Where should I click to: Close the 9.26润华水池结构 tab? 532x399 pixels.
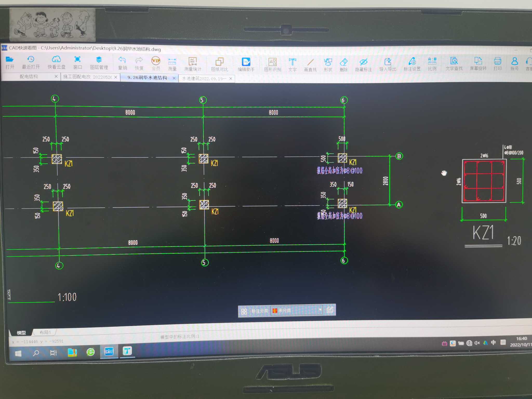(x=174, y=78)
